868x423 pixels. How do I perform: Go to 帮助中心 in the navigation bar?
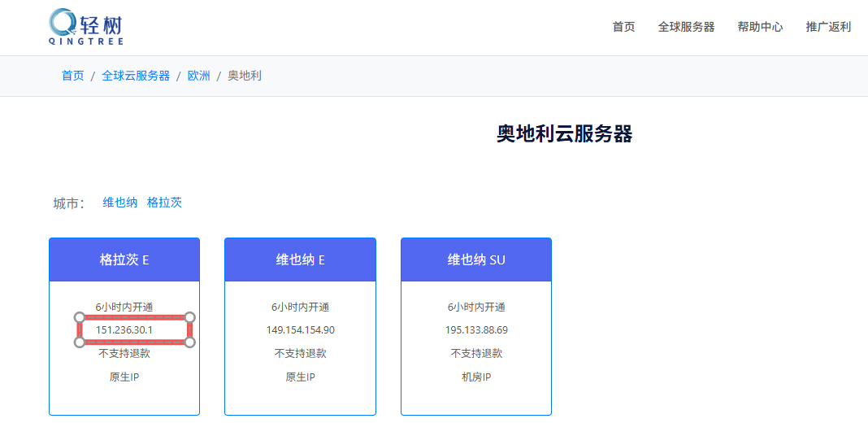pos(760,27)
